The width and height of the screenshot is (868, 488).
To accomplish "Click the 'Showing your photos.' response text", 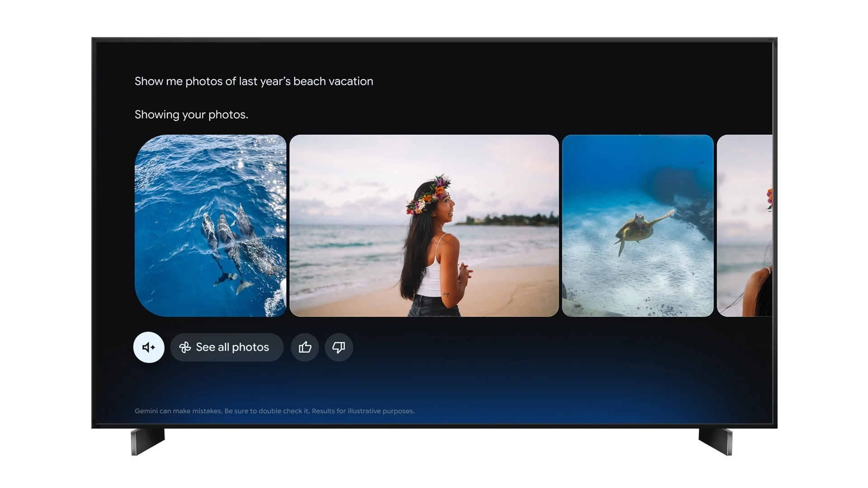I will click(x=191, y=115).
